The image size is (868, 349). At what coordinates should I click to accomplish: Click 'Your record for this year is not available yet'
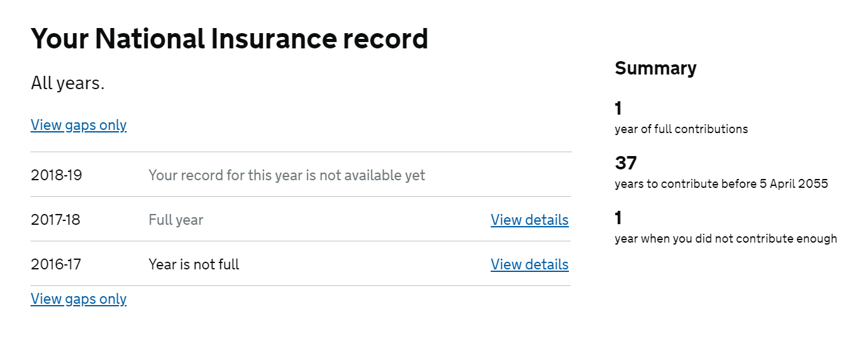coord(287,175)
